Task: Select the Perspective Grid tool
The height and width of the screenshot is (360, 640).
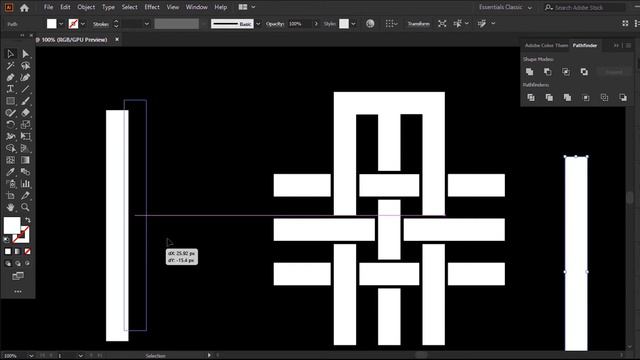Action: pos(25,148)
